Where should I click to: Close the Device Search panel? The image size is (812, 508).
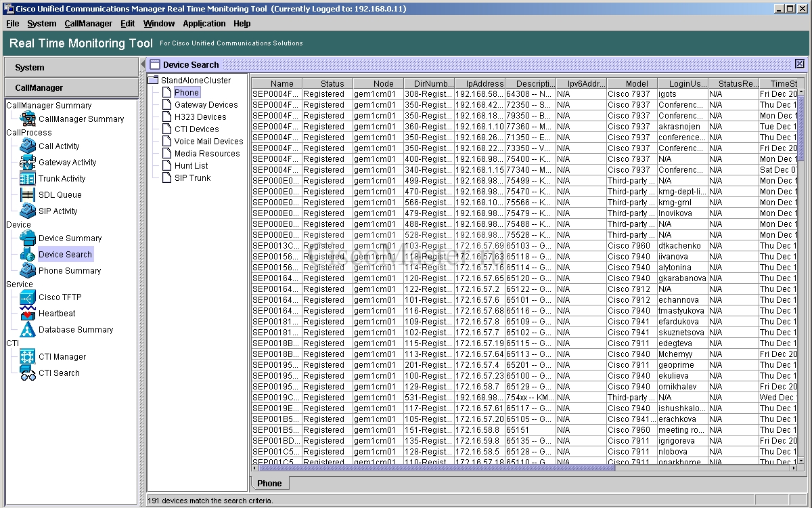tap(800, 64)
